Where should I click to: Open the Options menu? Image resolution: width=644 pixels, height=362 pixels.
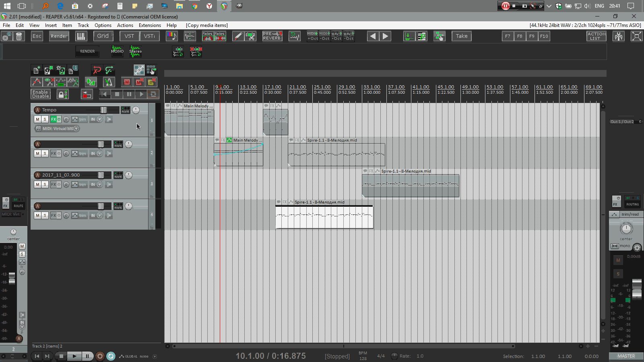[x=103, y=25]
